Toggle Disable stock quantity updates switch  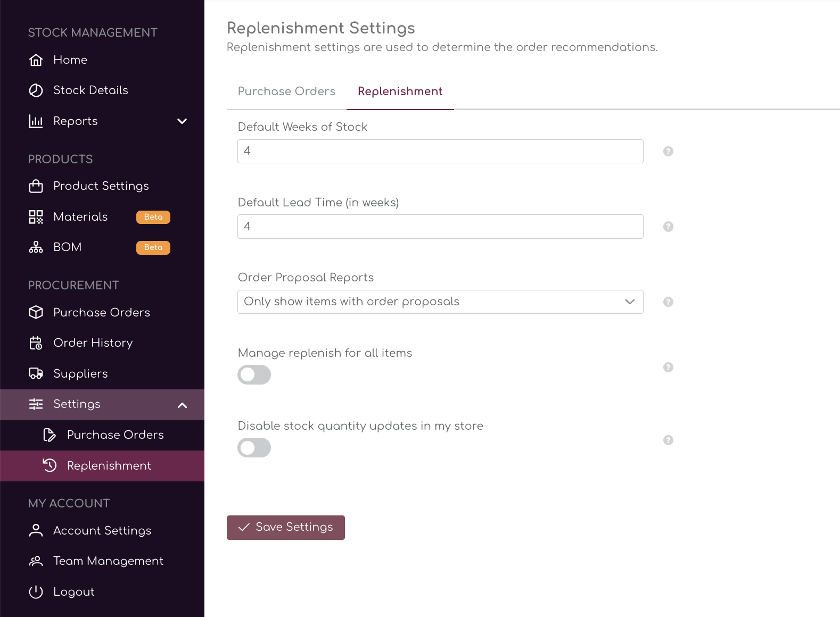(x=254, y=448)
